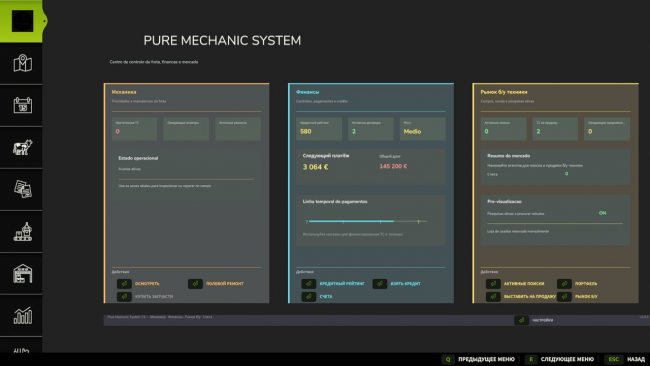Select the active green tab at sidebar top
The width and height of the screenshot is (650, 366).
(x=22, y=21)
